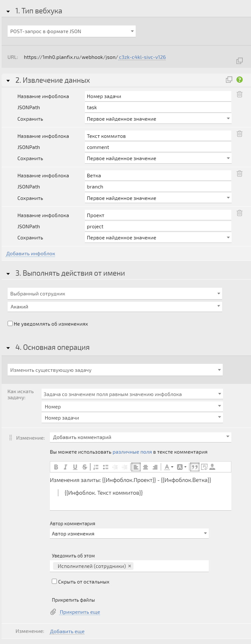Check the 'Скрыть от остальных' checkbox
Viewport: 251px width, 644px height.
pos(54,582)
